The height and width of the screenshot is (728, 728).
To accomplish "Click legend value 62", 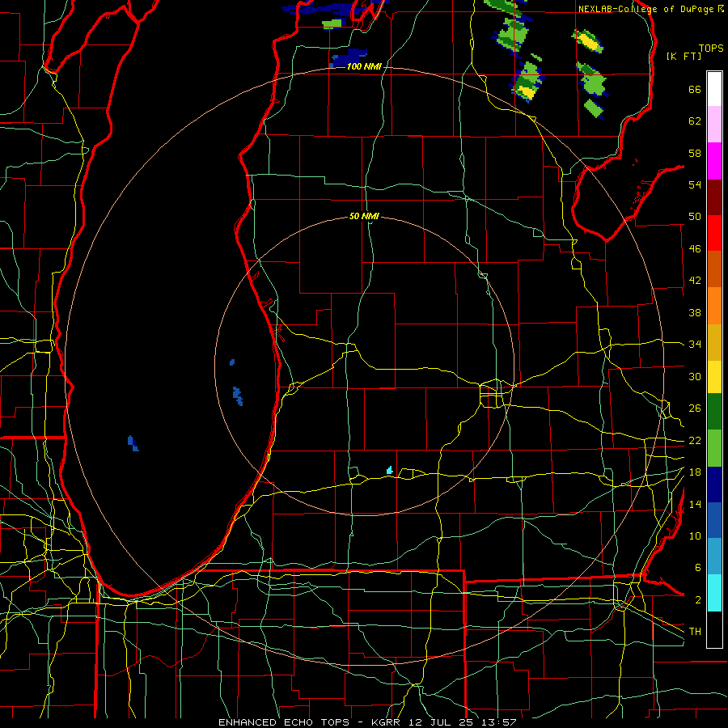I will click(695, 121).
